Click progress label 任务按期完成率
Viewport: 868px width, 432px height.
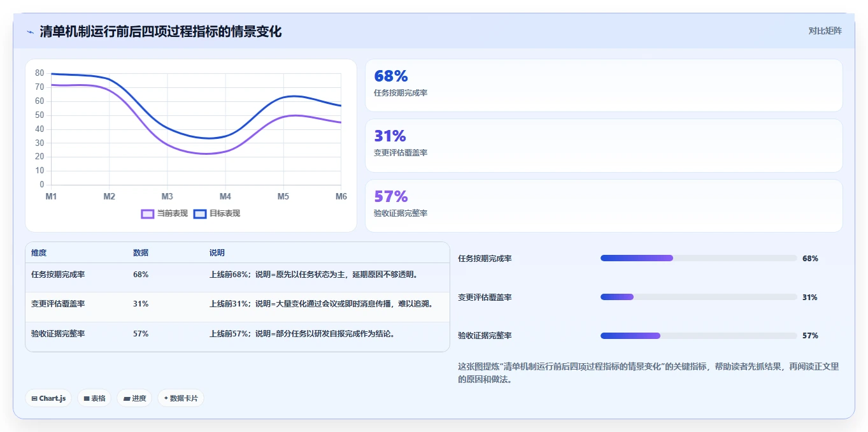(485, 259)
